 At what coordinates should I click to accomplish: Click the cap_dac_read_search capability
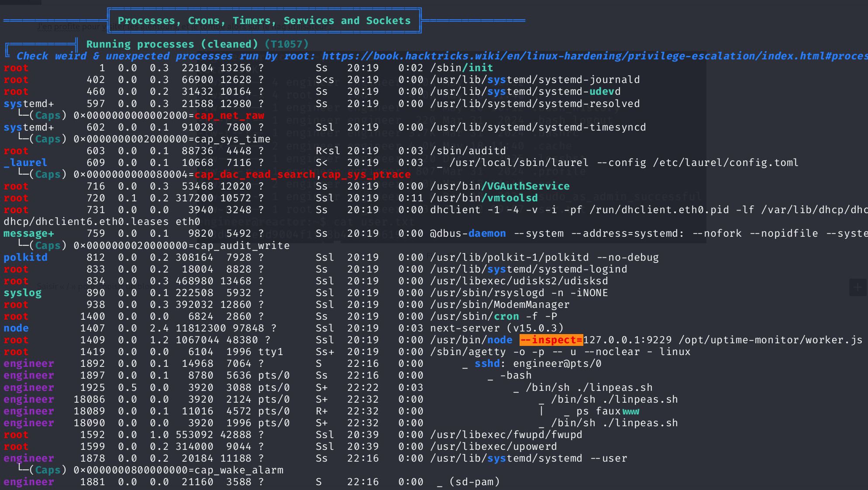(x=255, y=174)
